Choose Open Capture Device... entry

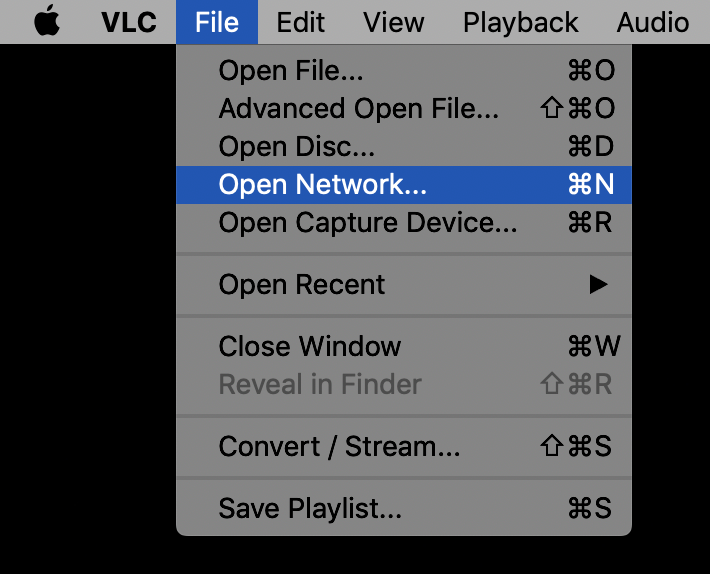(404, 223)
